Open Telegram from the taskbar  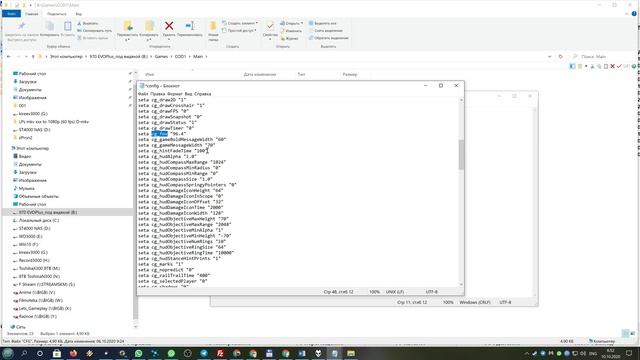click(x=204, y=353)
